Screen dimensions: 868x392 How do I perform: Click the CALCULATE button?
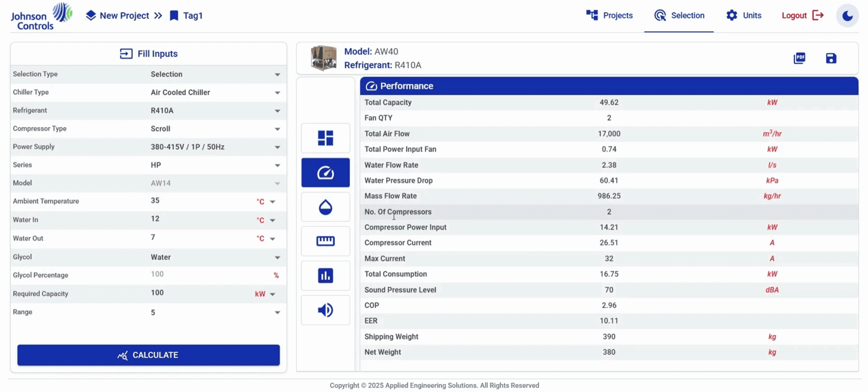coord(148,355)
